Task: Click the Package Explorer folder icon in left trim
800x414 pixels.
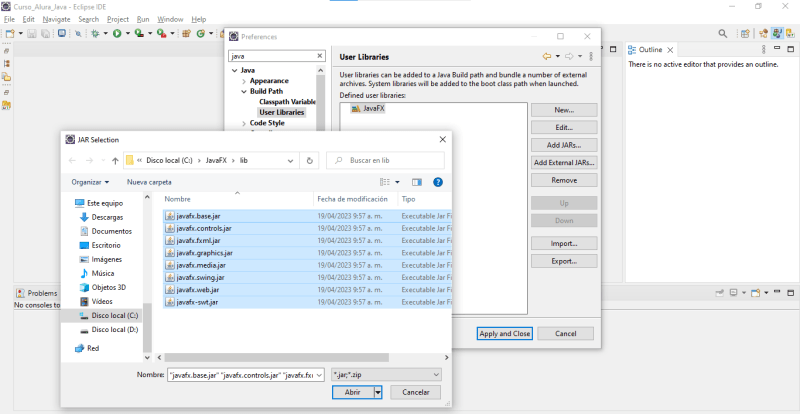Action: (x=7, y=77)
